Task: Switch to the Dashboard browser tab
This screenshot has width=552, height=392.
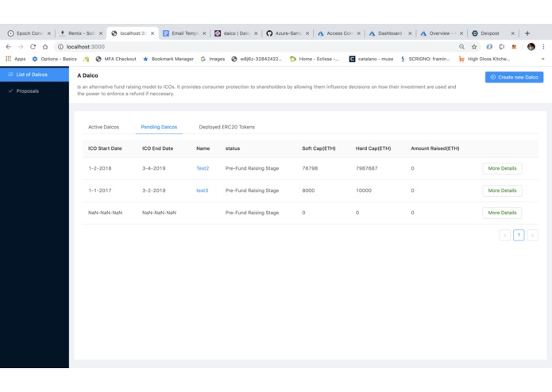Action: [x=391, y=33]
